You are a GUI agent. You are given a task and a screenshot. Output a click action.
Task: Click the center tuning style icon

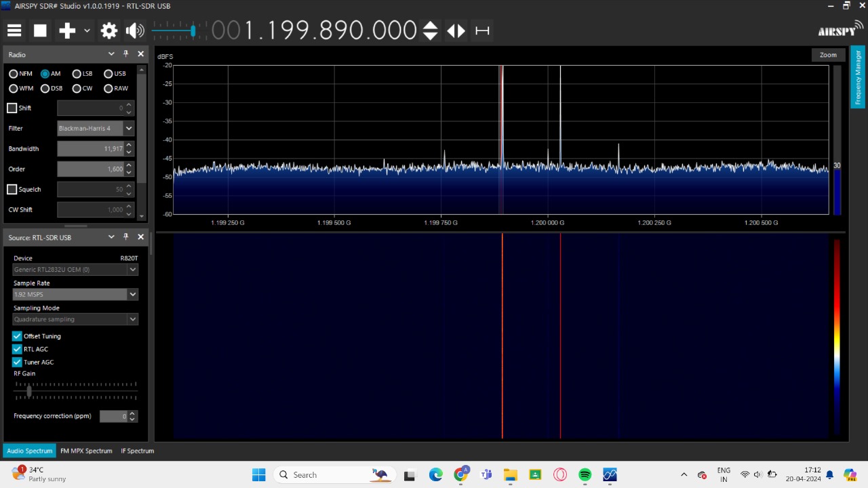click(482, 30)
